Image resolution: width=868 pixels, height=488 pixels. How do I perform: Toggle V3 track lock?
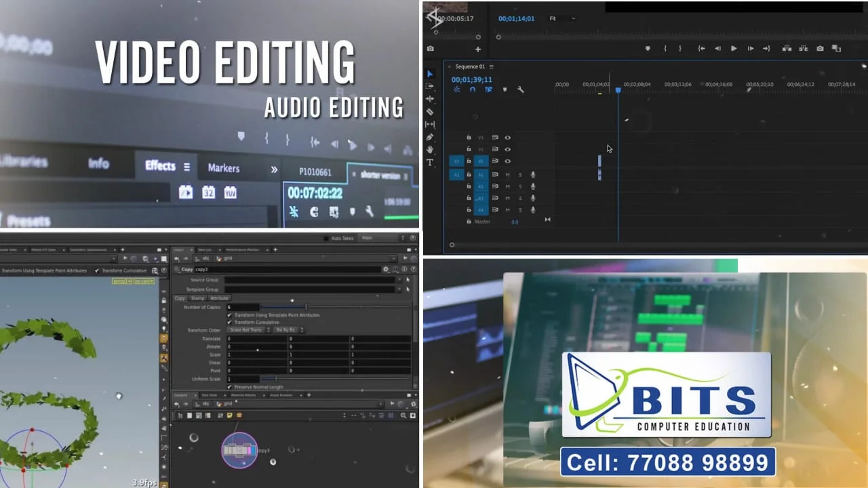[469, 138]
